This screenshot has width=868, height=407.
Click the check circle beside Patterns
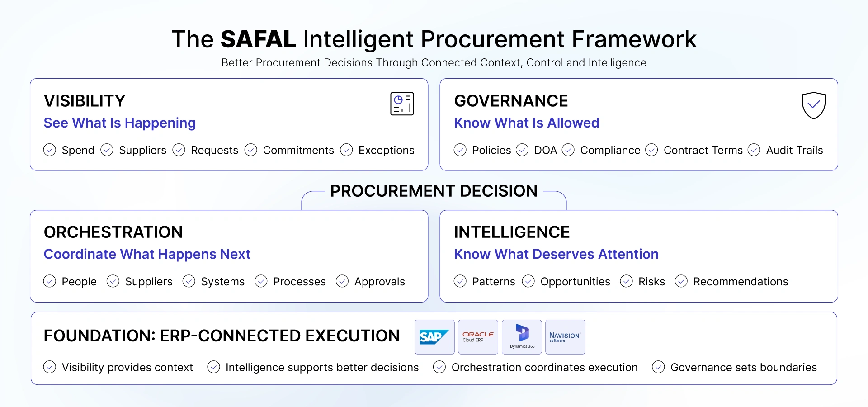pyautogui.click(x=460, y=281)
